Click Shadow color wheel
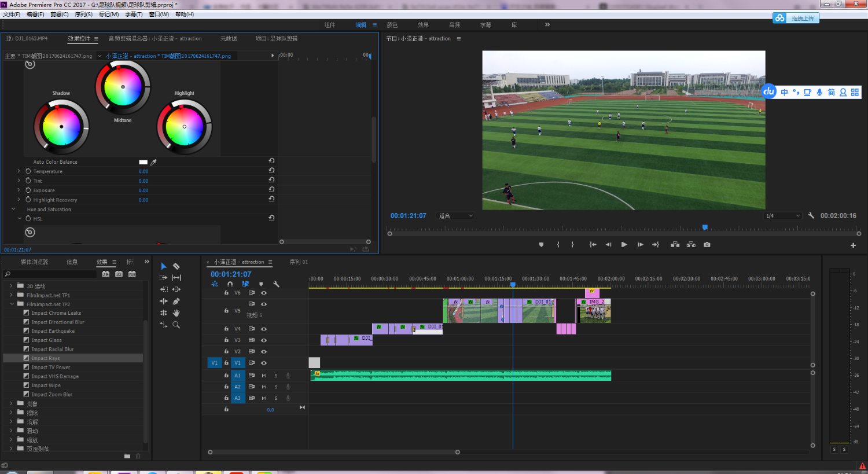This screenshot has height=474, width=868. pyautogui.click(x=61, y=127)
